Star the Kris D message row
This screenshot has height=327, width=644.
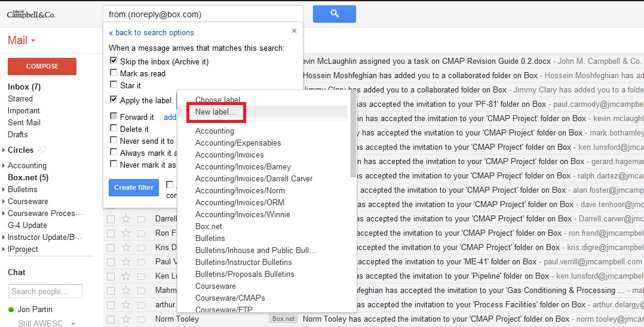(126, 248)
